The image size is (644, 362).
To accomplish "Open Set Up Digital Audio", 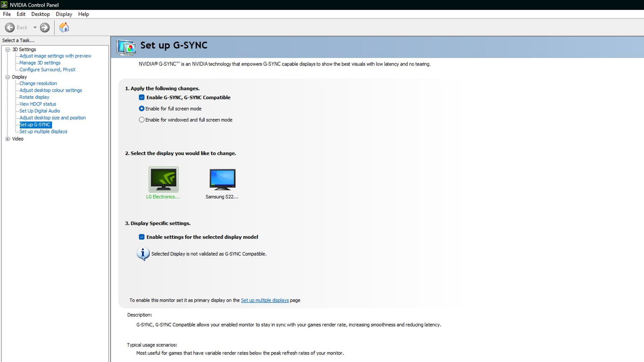I will [x=40, y=111].
